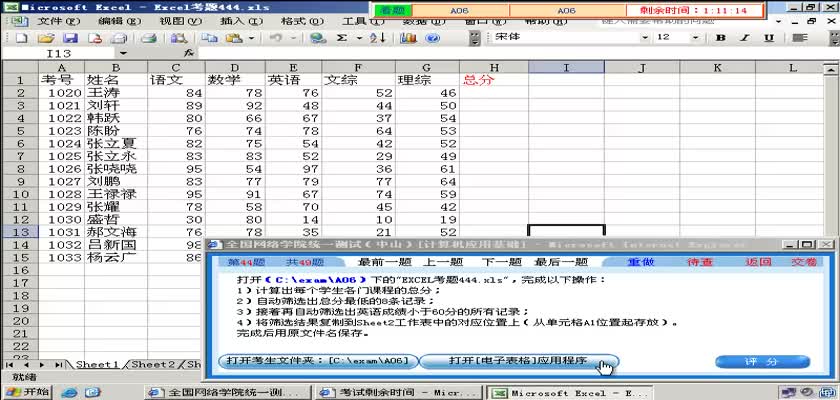Open the Undo history dropdown arrow
The height and width of the screenshot is (400, 840).
[x=293, y=38]
